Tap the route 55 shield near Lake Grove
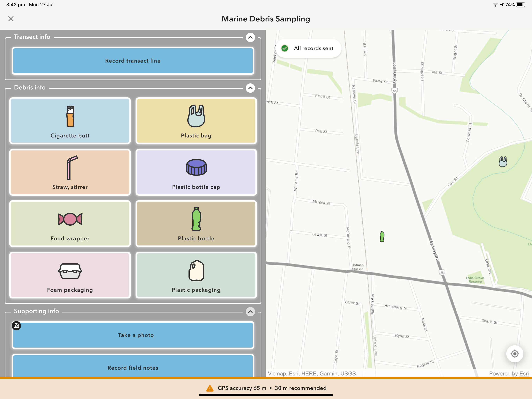Viewport: 532px width, 399px height. (442, 273)
